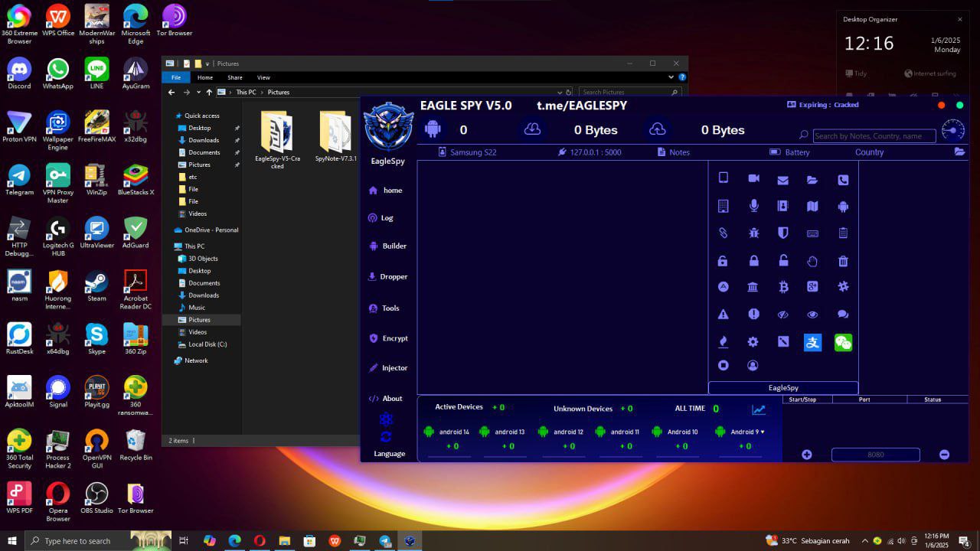This screenshot has height=551, width=980.
Task: Click the trash can icon in the grid
Action: (843, 261)
